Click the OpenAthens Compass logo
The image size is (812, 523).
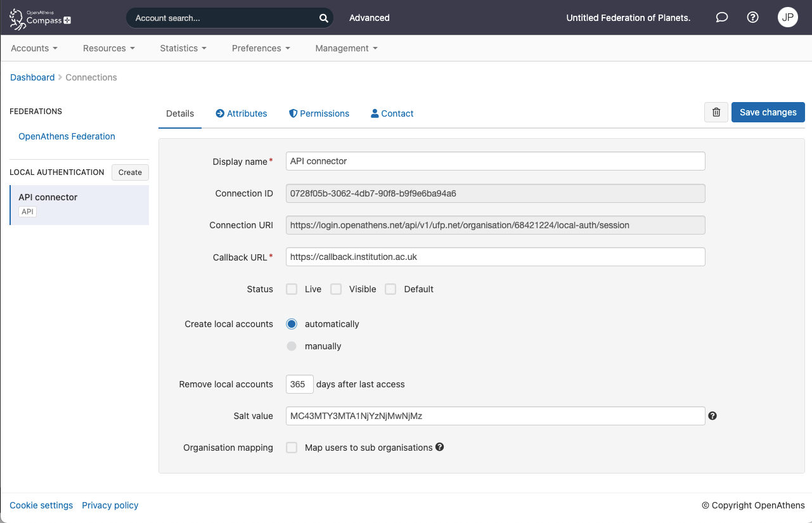click(39, 17)
